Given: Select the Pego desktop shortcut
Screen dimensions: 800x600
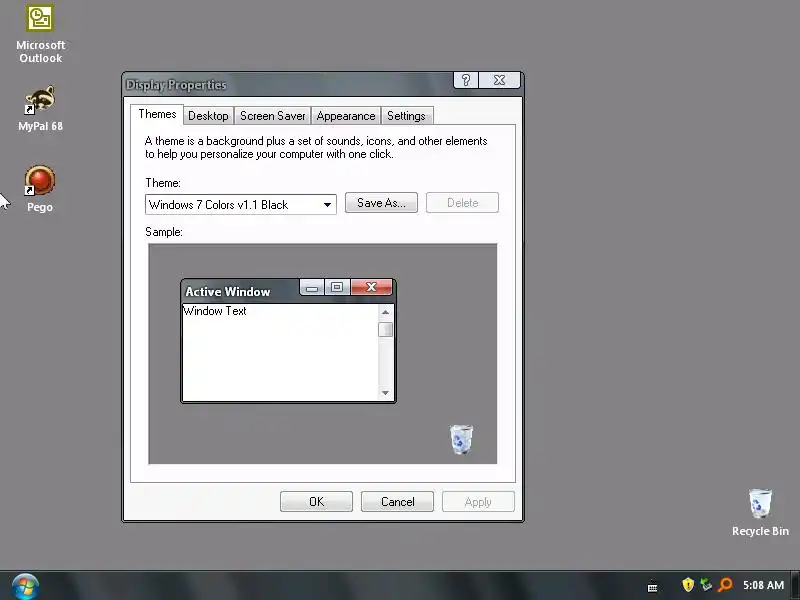Looking at the screenshot, I should point(40,189).
